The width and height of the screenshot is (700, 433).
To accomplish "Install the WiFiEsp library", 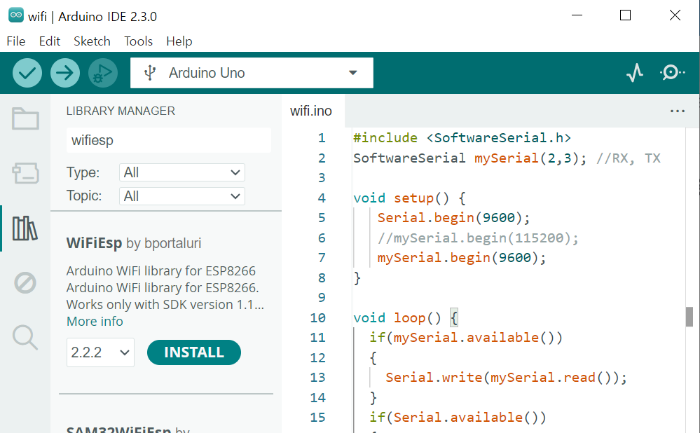I will (194, 353).
